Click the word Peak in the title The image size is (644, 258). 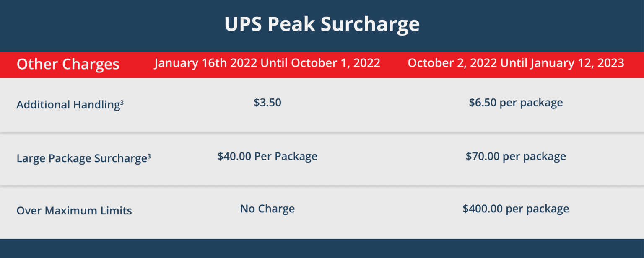(x=291, y=24)
